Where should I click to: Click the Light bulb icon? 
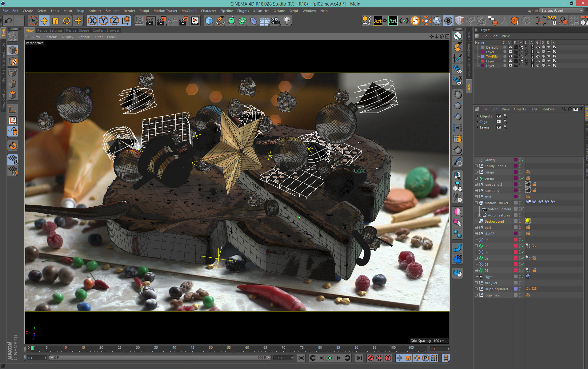click(x=287, y=21)
